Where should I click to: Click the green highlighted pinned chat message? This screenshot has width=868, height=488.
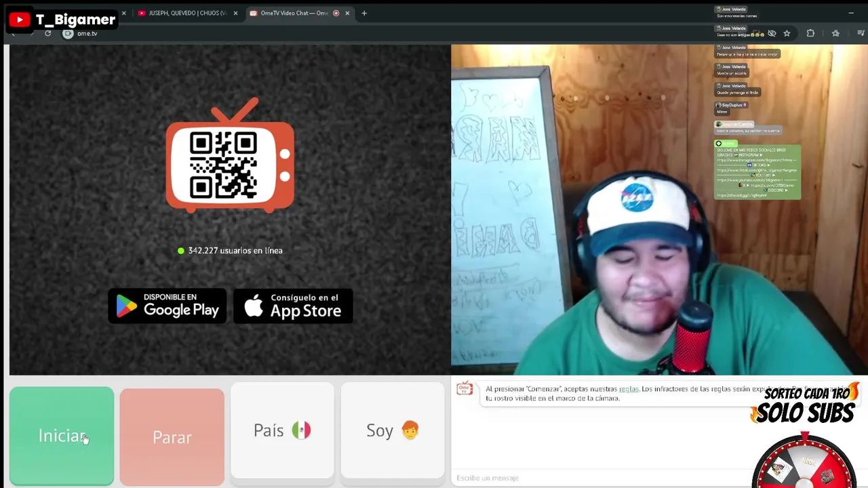click(x=757, y=172)
